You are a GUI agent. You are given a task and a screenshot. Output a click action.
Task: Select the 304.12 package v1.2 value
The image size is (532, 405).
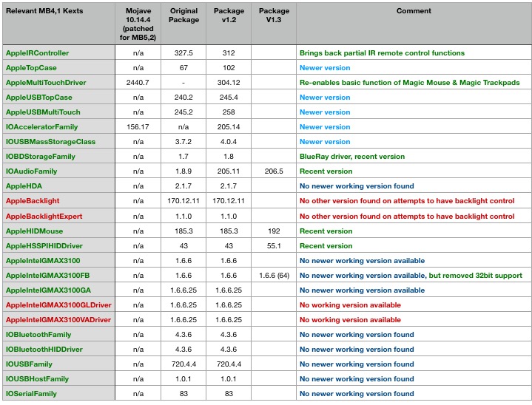[229, 83]
